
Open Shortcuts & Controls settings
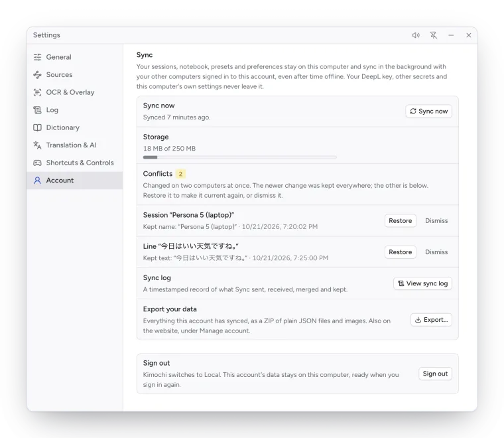(x=74, y=163)
